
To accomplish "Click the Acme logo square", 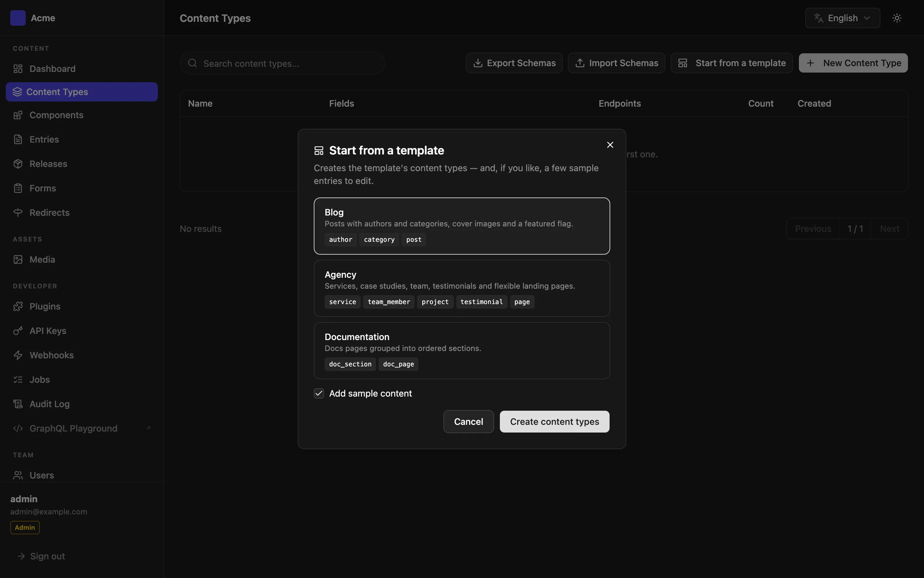I will point(18,18).
